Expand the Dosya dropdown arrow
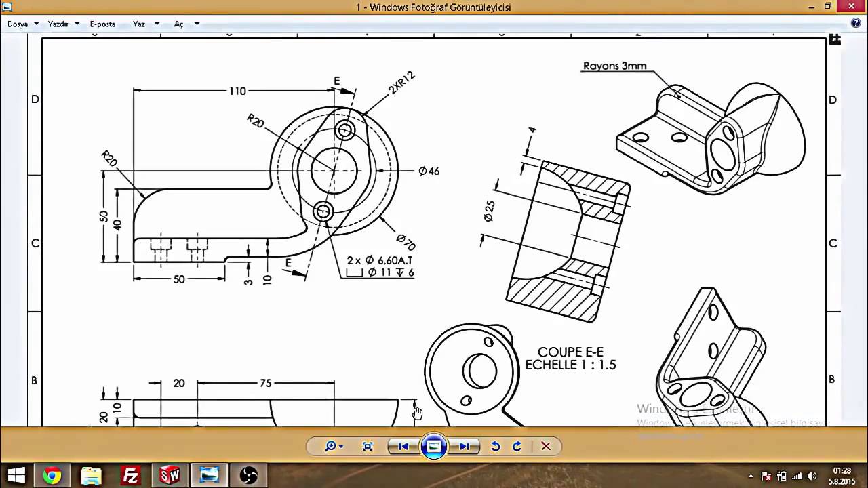Image resolution: width=868 pixels, height=488 pixels. 37,24
